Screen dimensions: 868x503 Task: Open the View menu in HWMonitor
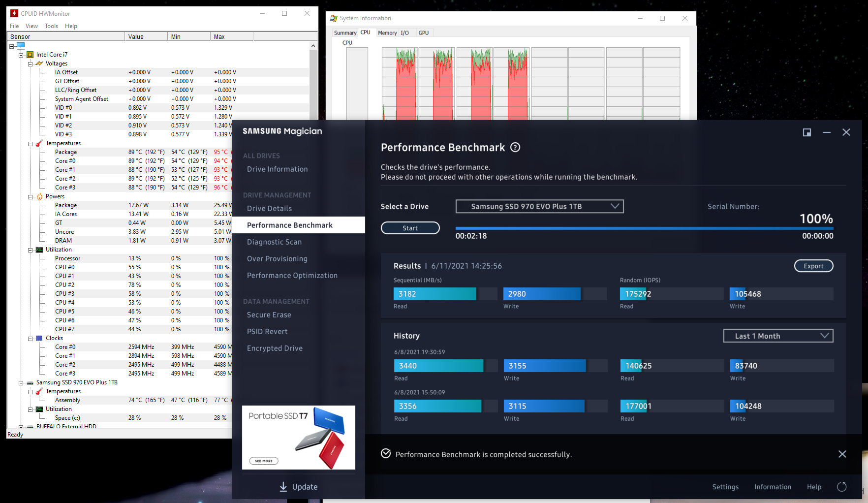pos(31,26)
